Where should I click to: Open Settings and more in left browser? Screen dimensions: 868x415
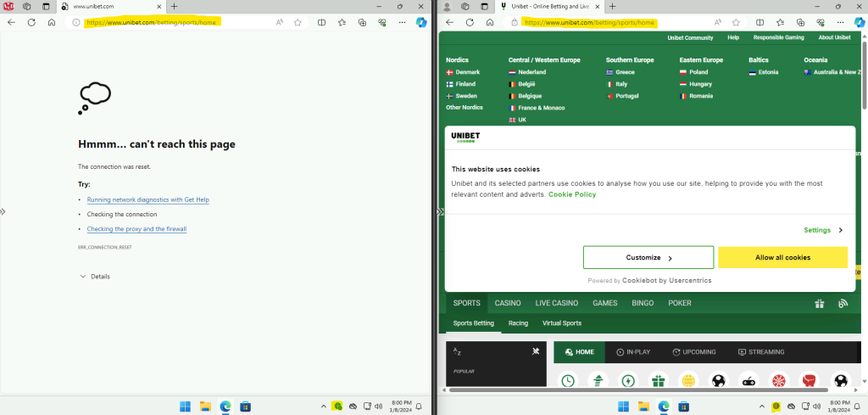tap(402, 23)
